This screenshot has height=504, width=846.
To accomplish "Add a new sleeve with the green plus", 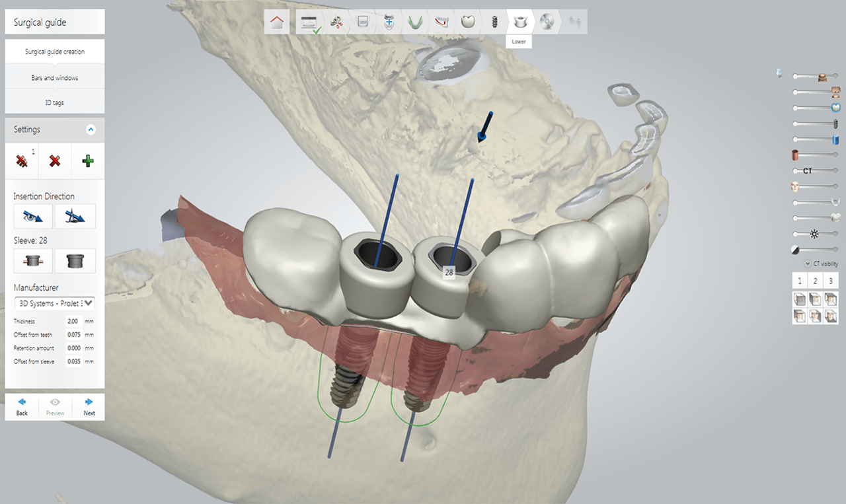I will [x=87, y=160].
